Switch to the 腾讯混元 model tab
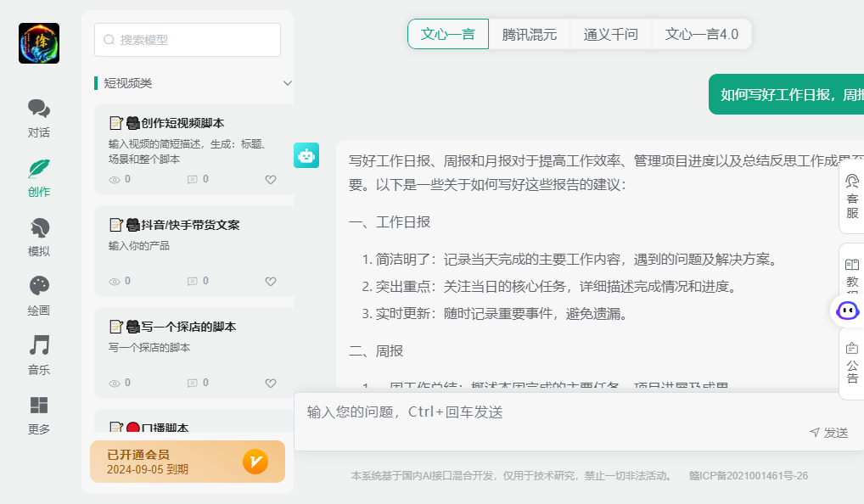Screen dimensions: 864x504 [529, 35]
